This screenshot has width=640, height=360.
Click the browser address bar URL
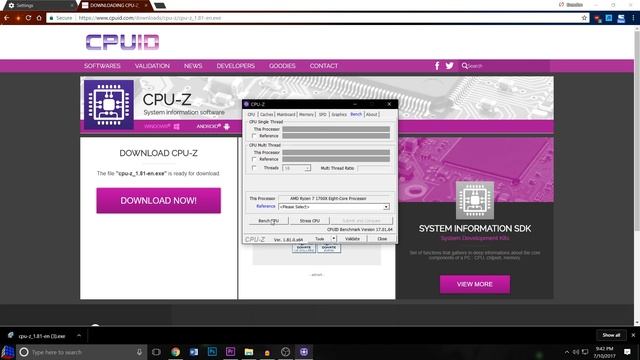[150, 18]
